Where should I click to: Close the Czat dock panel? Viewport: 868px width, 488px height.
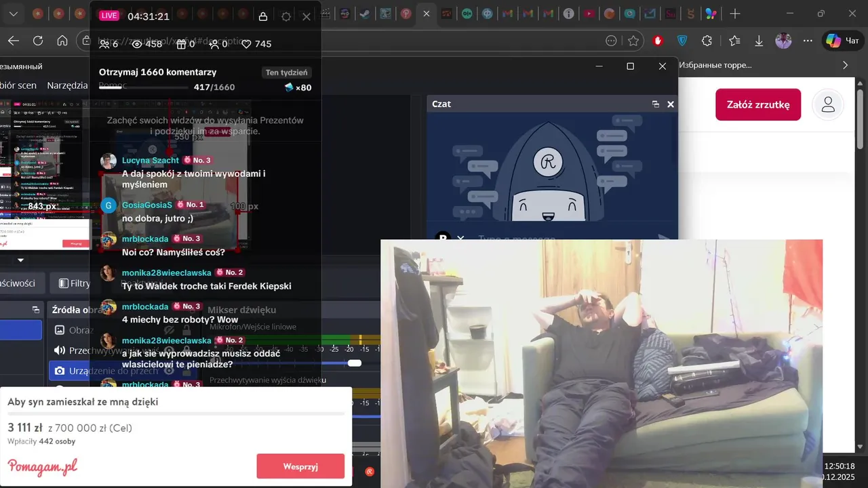pyautogui.click(x=671, y=104)
